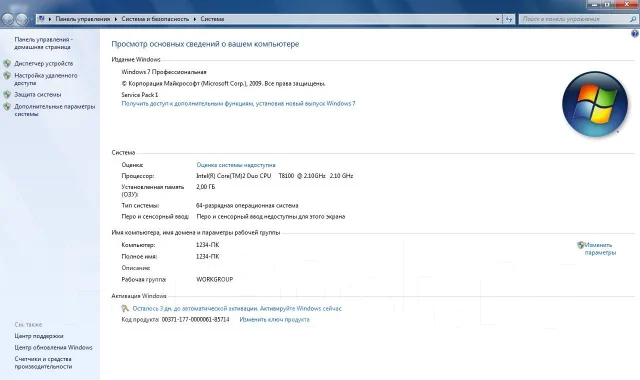The width and height of the screenshot is (640, 380).
Task: Click the shield icon beside Защита системы
Action: point(7,94)
